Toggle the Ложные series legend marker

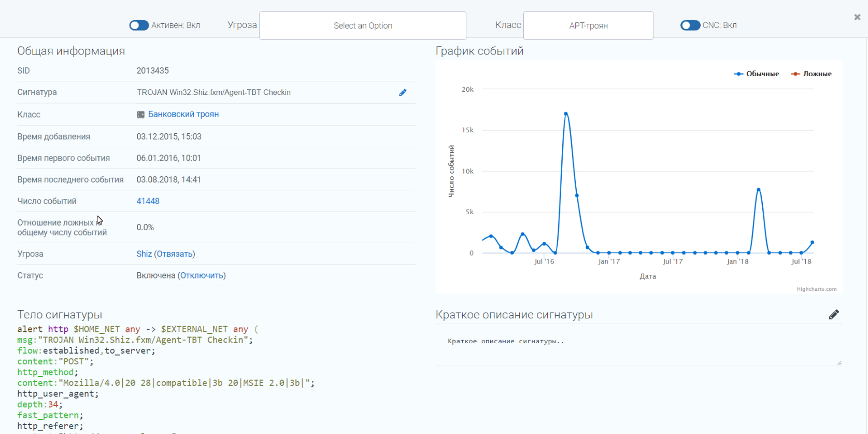(x=795, y=74)
